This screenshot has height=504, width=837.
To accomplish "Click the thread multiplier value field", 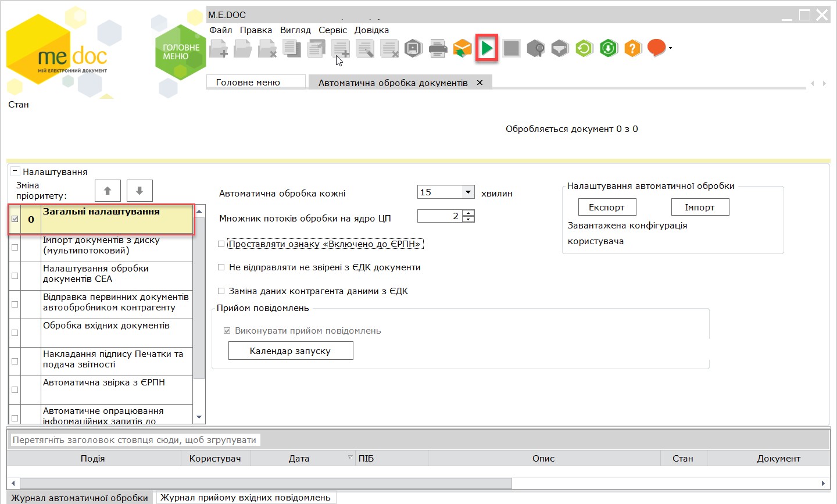I will coord(440,216).
